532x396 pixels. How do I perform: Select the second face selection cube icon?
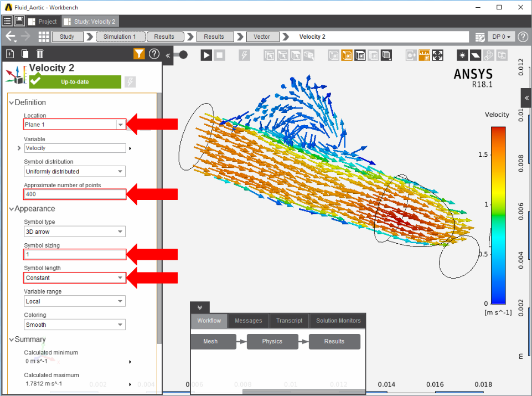(x=282, y=55)
